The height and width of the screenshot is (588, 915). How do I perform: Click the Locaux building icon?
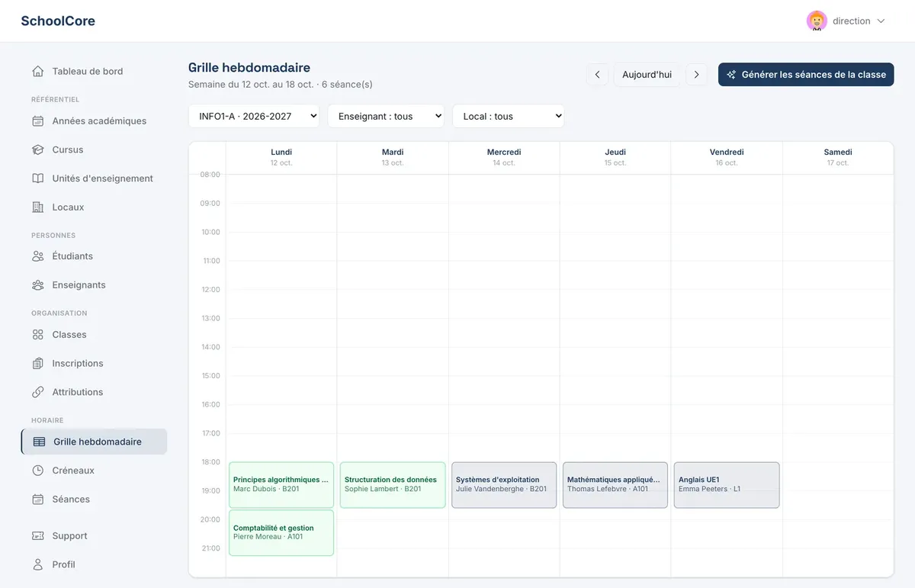(x=38, y=207)
